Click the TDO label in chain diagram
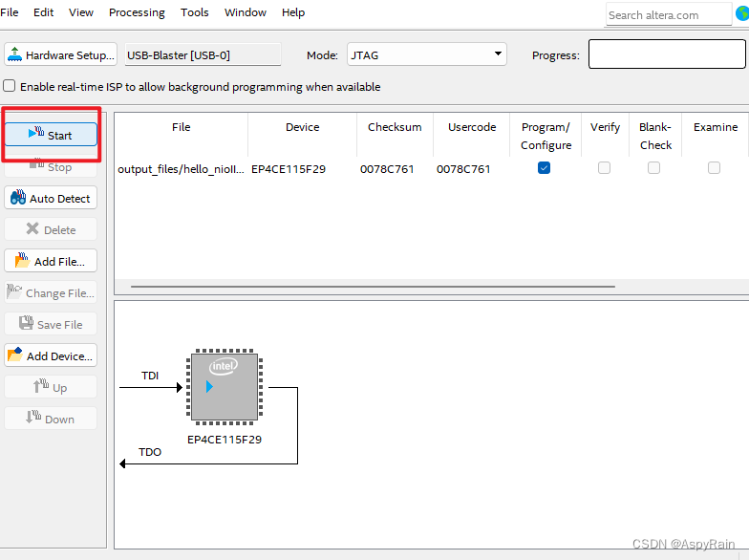The height and width of the screenshot is (560, 749). point(150,452)
